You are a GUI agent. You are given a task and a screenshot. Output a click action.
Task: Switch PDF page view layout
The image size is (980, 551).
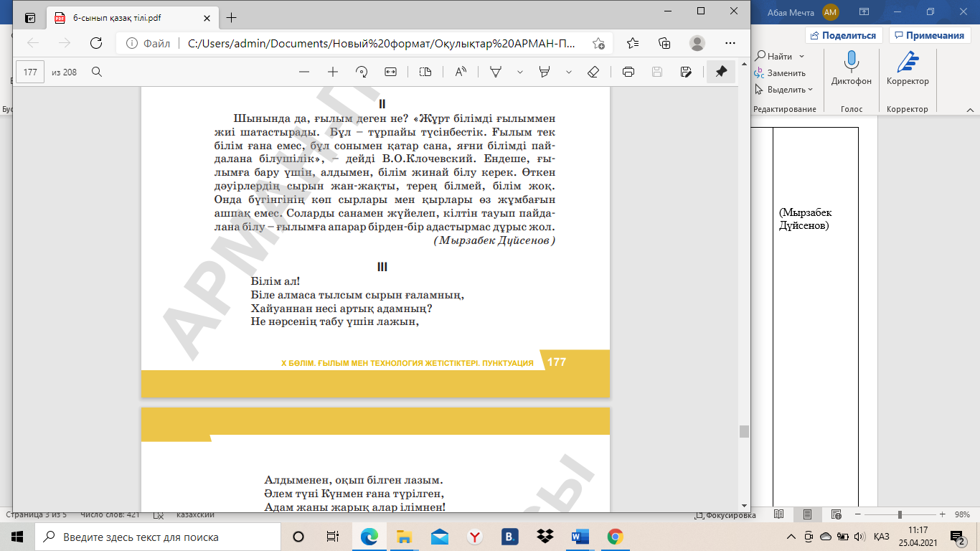[425, 72]
